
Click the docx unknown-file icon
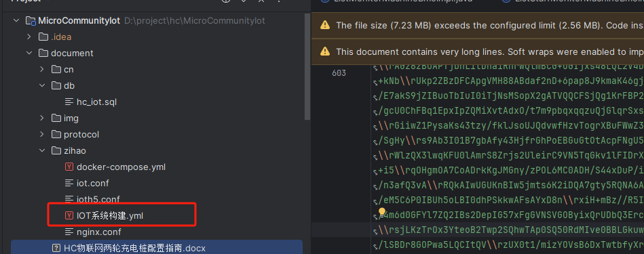[x=56, y=249]
